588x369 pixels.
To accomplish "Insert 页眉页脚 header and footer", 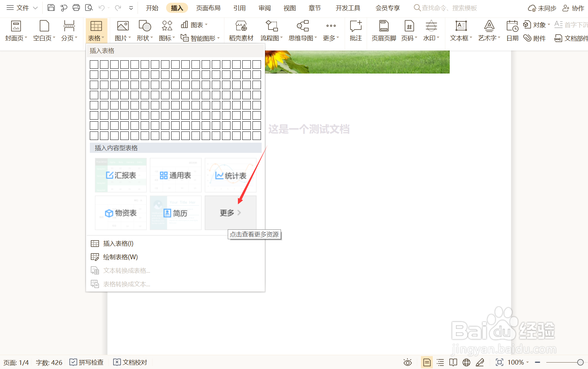I will 383,30.
